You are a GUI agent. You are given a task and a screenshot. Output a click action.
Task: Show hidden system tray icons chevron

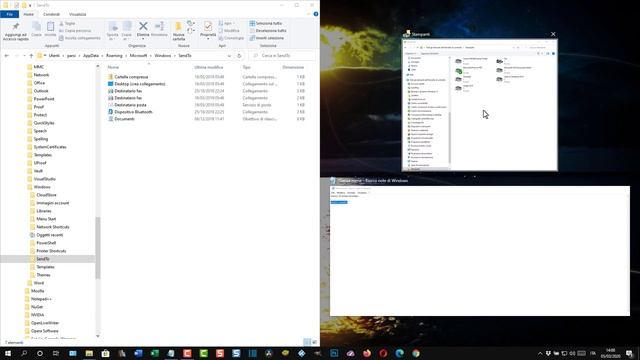(540, 353)
